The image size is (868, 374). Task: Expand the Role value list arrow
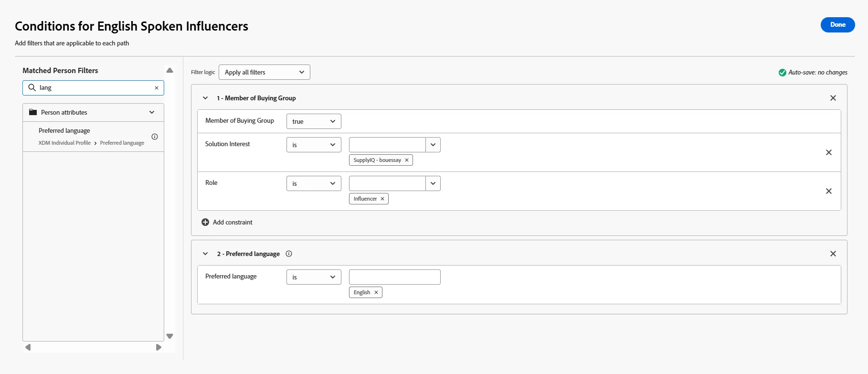tap(433, 183)
